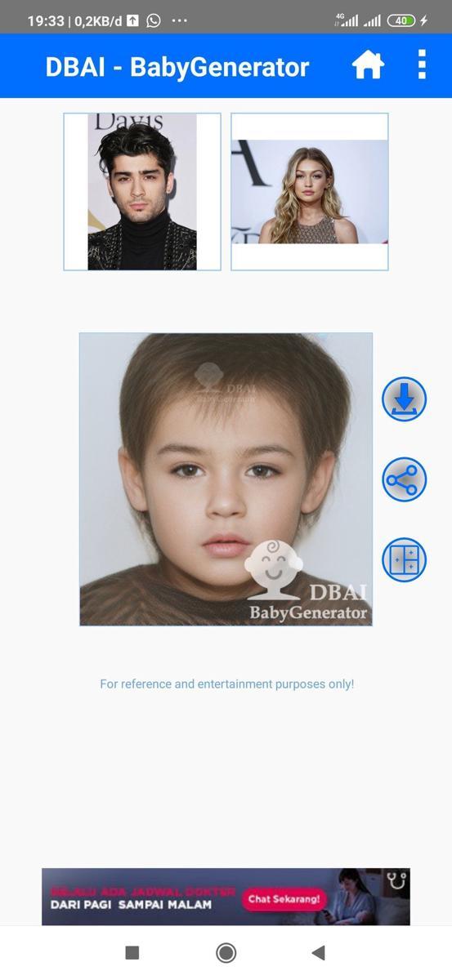Select the father's photo thumbnail
Viewport: 452px width, 980px height.
pos(142,191)
